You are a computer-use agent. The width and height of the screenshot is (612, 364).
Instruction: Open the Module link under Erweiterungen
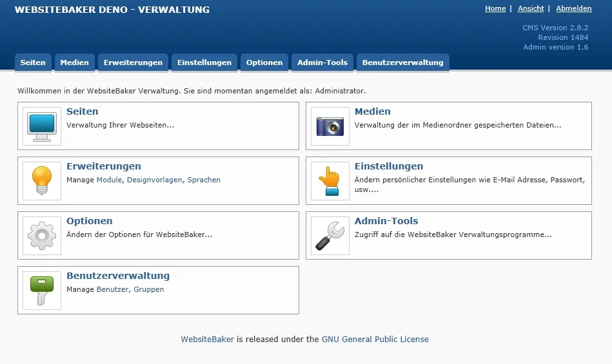click(x=109, y=180)
